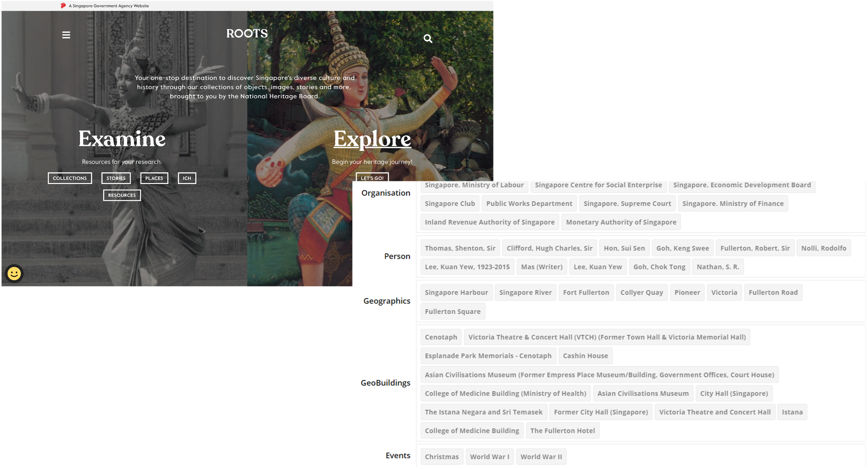Click the Singapore lion crest icon
The width and height of the screenshot is (868, 469).
click(x=63, y=6)
